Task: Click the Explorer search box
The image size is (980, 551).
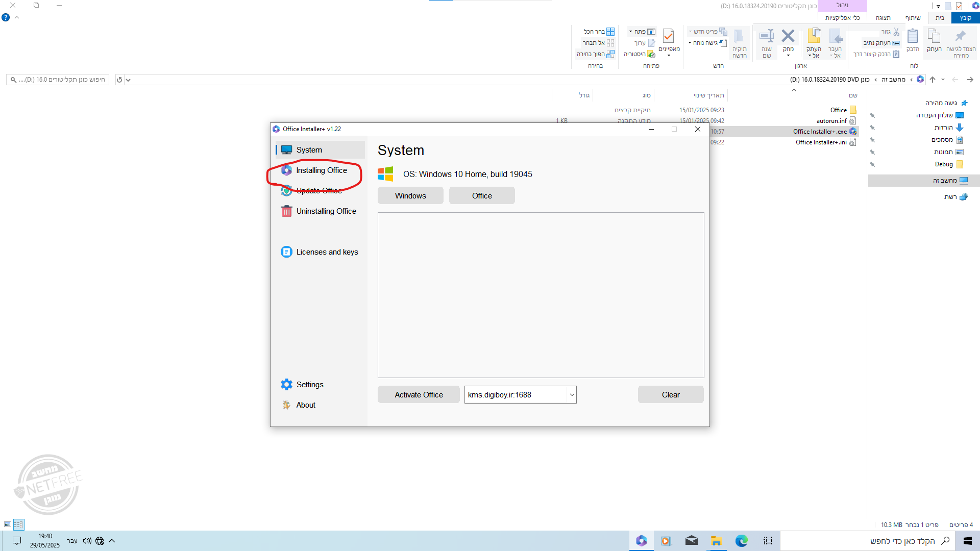Action: (x=58, y=80)
